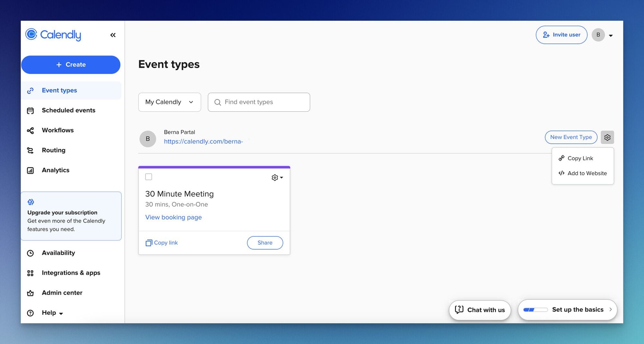Click the Create button
The height and width of the screenshot is (344, 644).
[x=71, y=65]
